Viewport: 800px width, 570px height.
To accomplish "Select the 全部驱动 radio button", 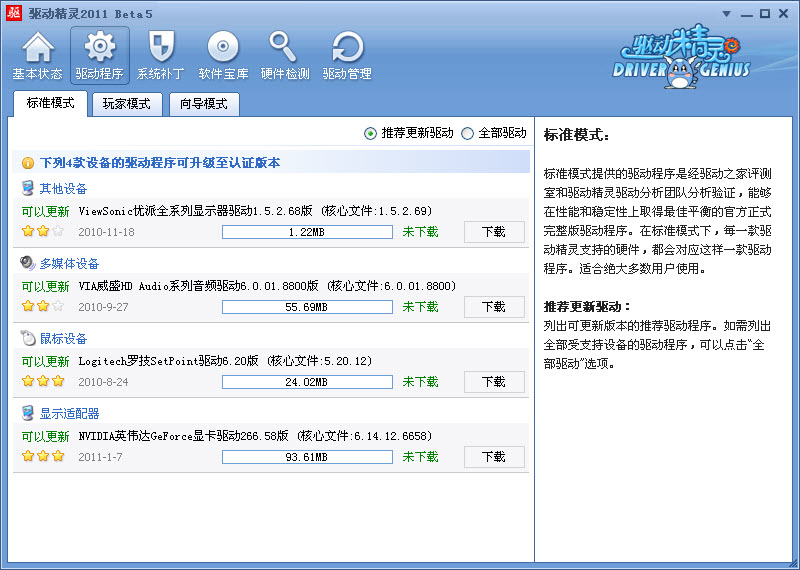I will point(467,134).
